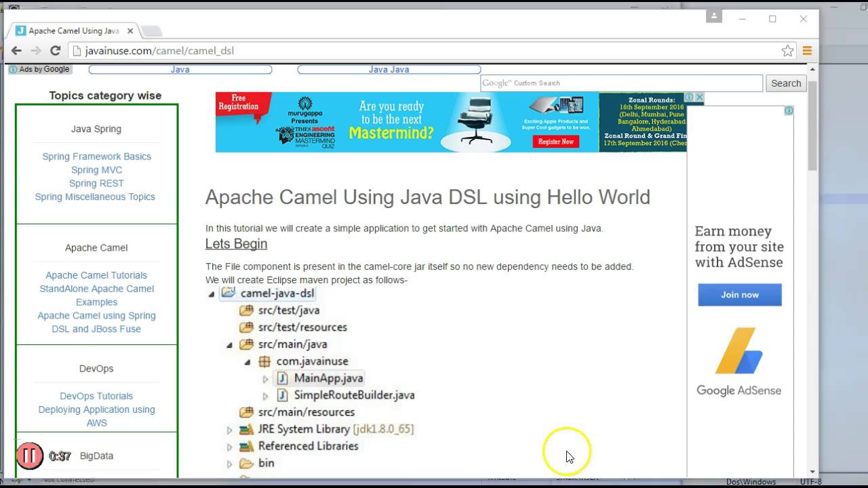Reload the page with refresh icon
Viewport: 868px width, 488px height.
point(56,51)
